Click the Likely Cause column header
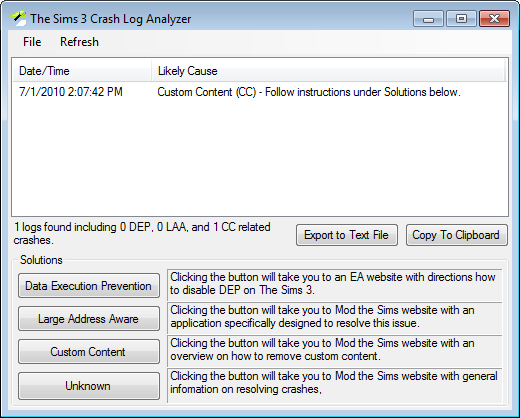520x418 pixels. pos(329,71)
